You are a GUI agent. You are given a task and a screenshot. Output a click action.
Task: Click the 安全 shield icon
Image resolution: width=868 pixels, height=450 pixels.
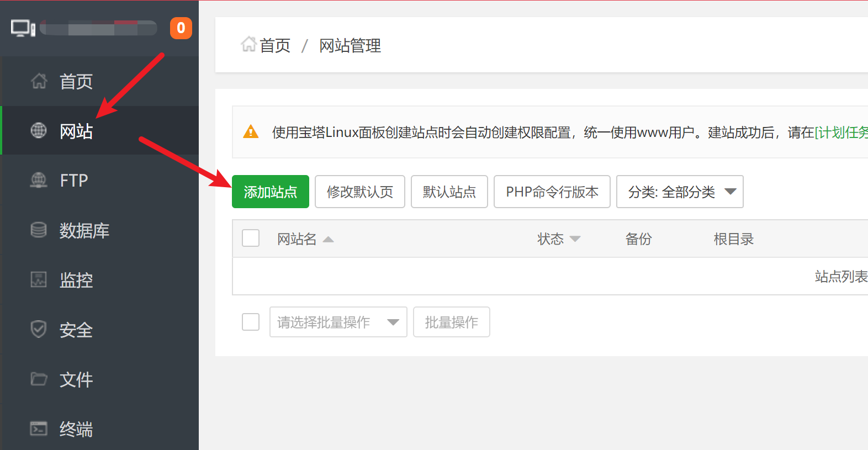[x=39, y=329]
